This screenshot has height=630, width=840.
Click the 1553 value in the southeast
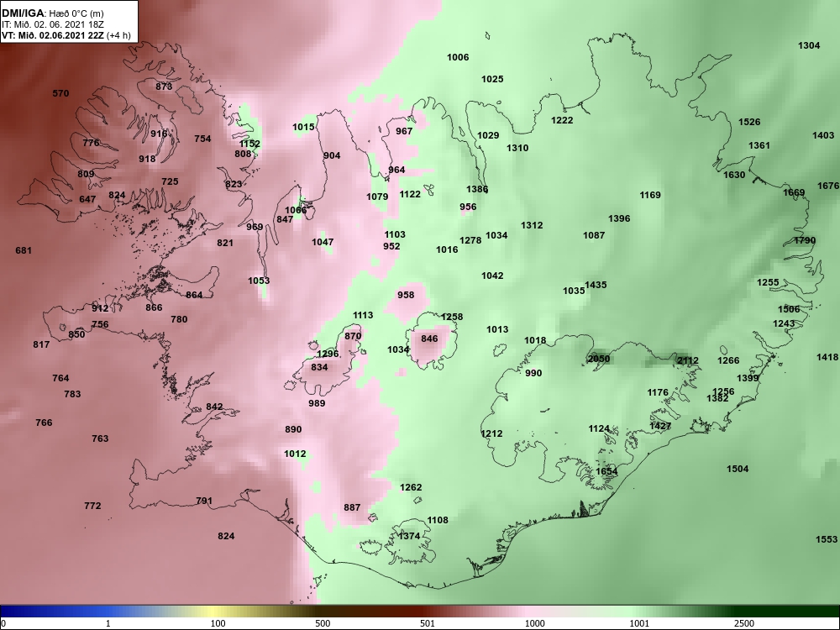(x=826, y=539)
